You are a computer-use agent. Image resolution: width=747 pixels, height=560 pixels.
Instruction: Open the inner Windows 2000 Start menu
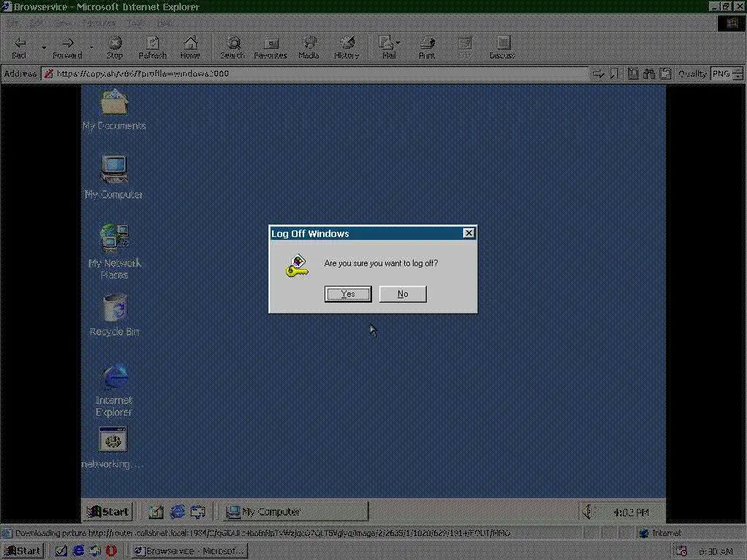pos(108,512)
